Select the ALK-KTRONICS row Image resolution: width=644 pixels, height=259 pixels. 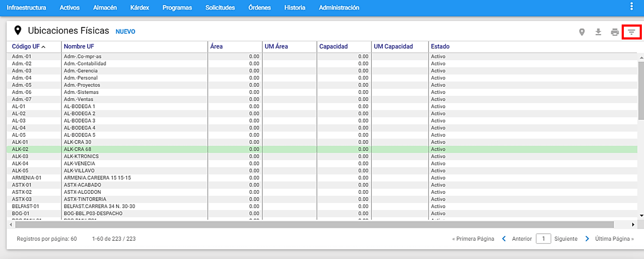(322, 156)
